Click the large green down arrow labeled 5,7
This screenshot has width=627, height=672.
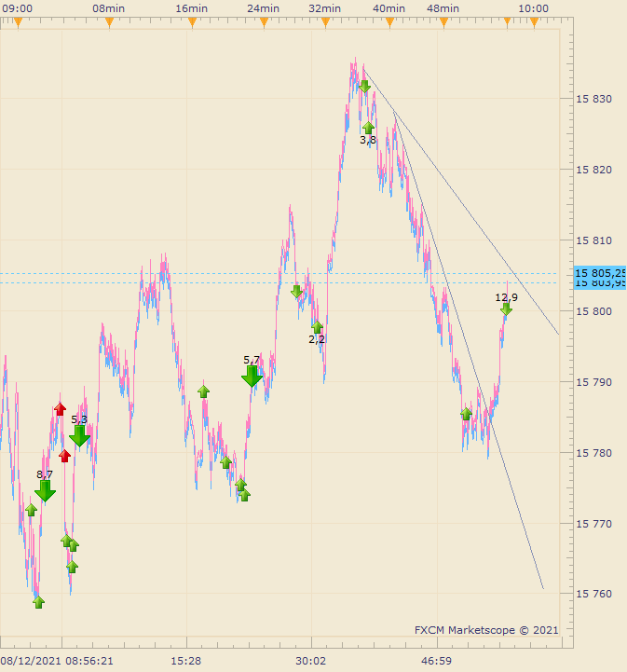(x=252, y=377)
